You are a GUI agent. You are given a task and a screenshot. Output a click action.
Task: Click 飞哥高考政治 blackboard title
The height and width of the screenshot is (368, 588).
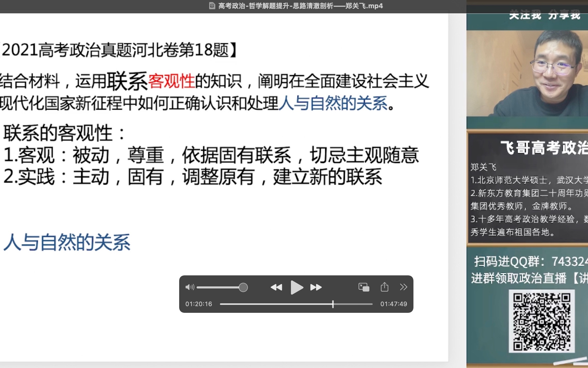[544, 148]
